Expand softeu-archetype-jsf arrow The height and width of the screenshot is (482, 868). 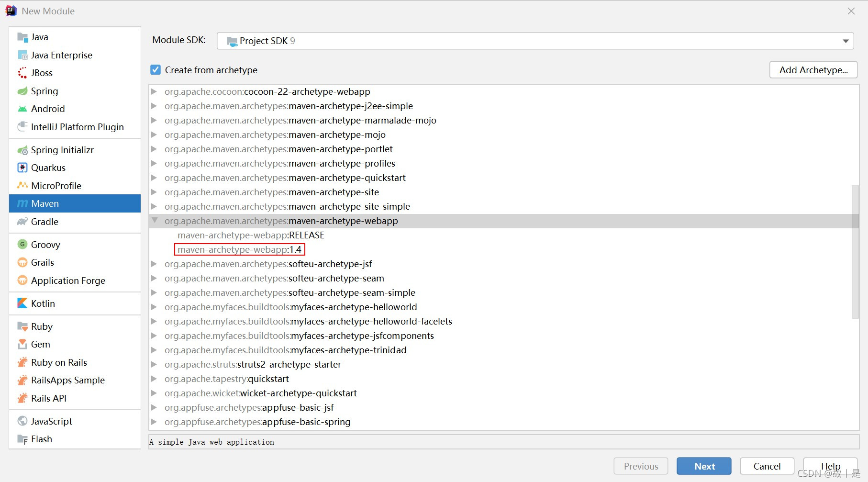click(154, 264)
